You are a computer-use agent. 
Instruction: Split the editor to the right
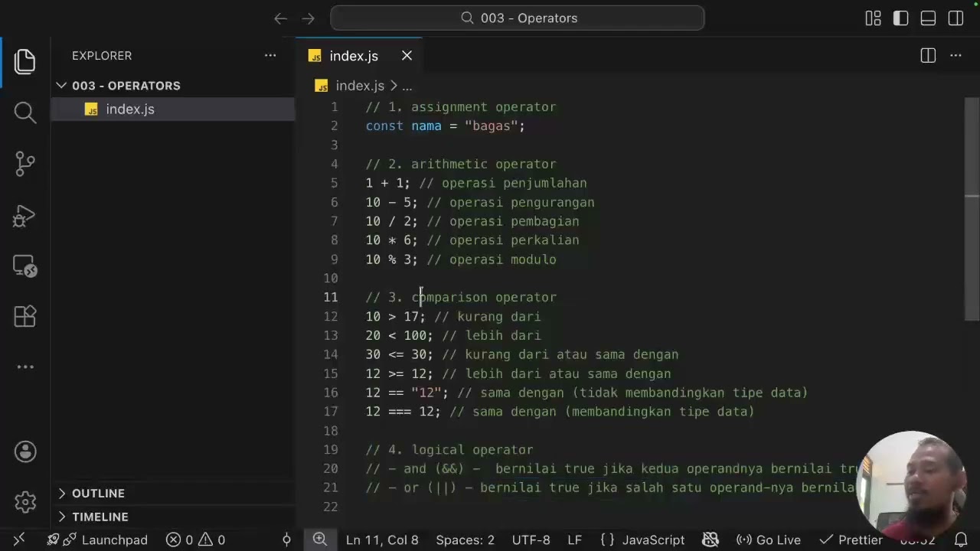[928, 56]
